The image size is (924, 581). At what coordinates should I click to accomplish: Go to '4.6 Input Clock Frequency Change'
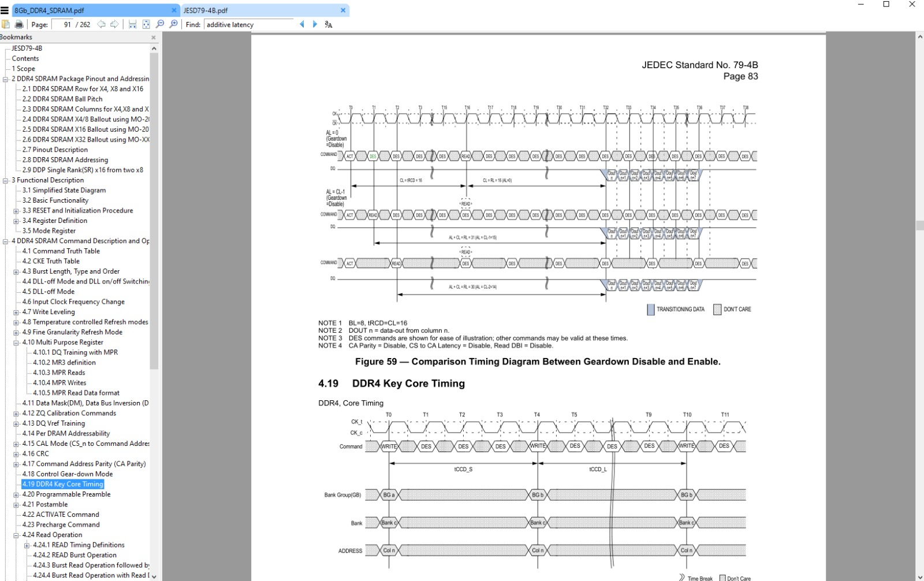click(x=73, y=301)
